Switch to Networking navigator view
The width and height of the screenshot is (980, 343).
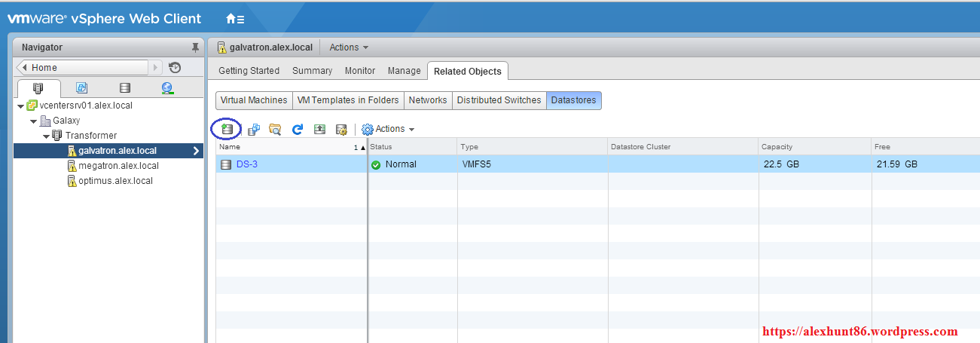point(167,88)
